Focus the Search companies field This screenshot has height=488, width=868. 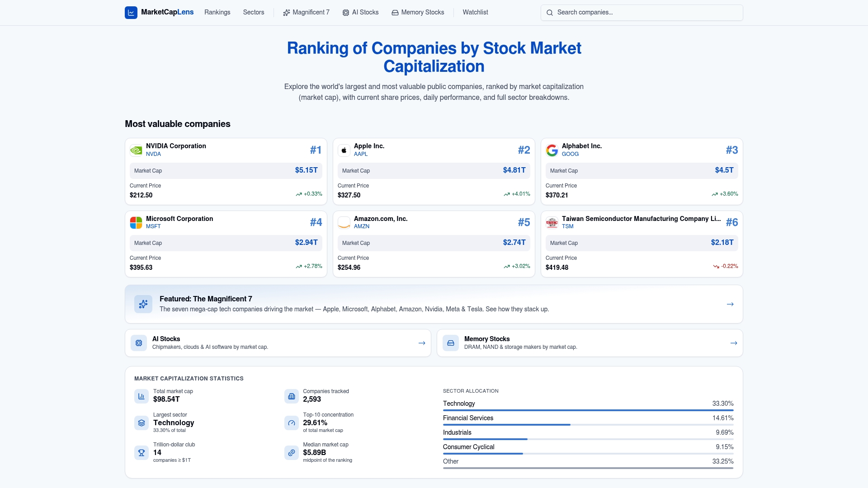[642, 13]
